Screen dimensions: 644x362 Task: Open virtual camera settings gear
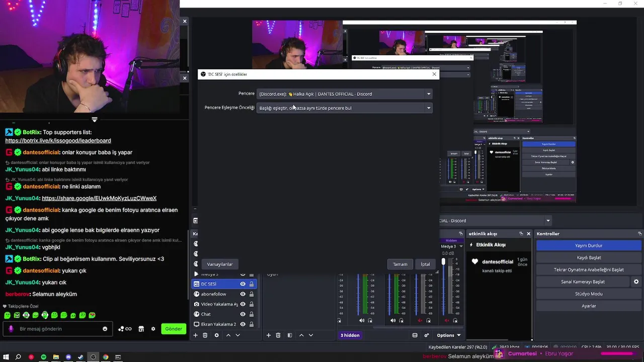coord(636,282)
